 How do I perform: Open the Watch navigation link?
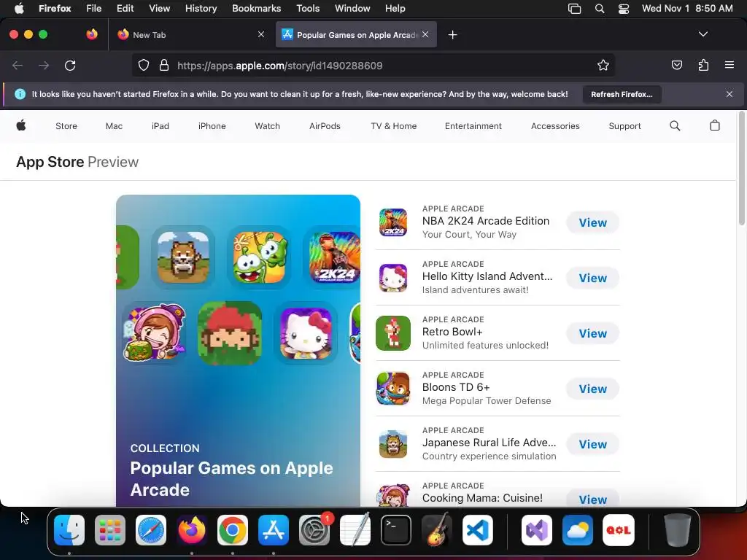(267, 126)
